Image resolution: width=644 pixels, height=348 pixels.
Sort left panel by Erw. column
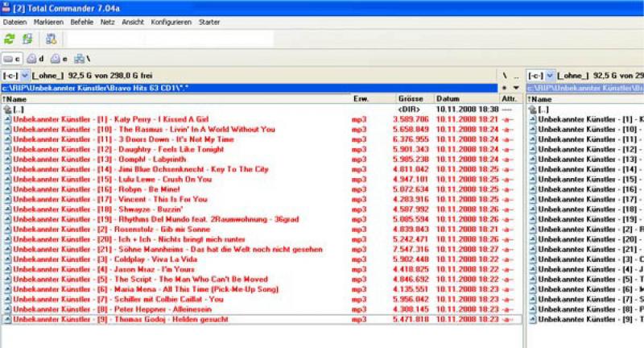(372, 99)
